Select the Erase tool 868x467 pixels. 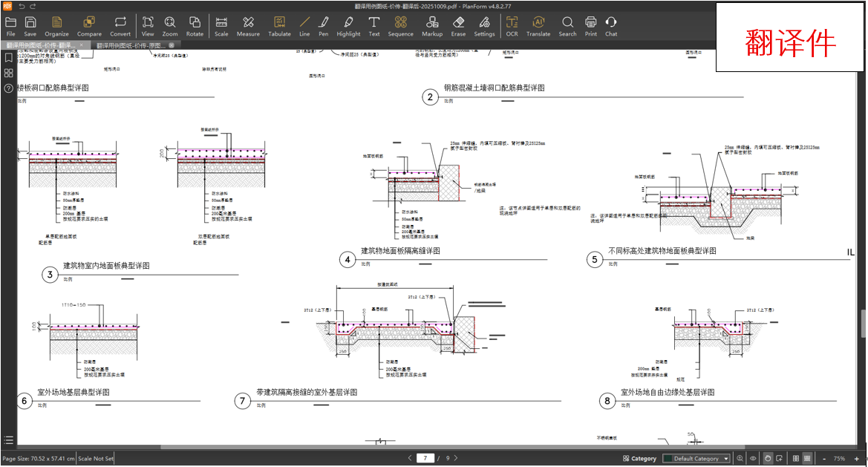(458, 26)
